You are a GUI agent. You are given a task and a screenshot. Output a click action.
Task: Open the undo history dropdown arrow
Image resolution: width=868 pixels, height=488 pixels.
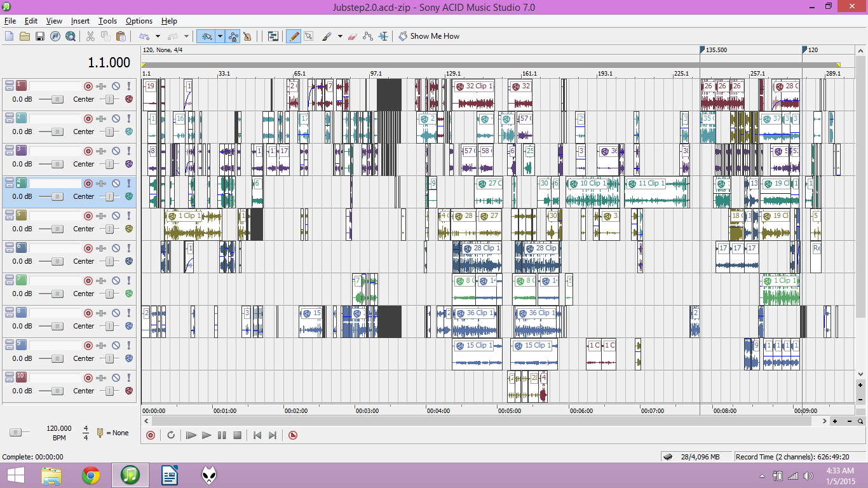[158, 36]
